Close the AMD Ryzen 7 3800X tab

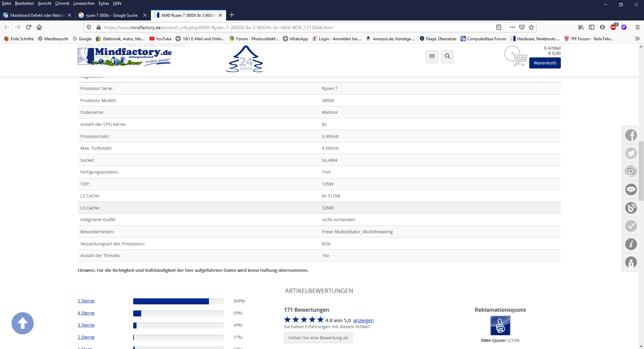coord(220,15)
